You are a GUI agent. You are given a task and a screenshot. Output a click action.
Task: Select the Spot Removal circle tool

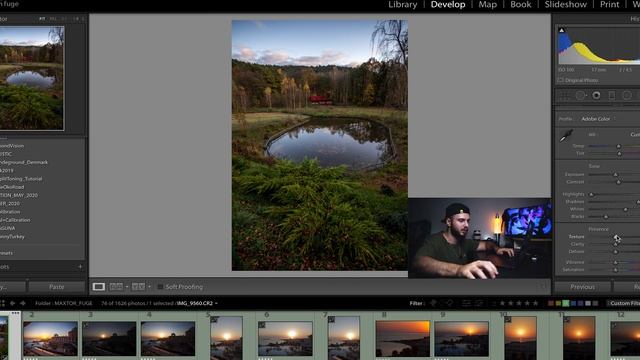pos(580,96)
